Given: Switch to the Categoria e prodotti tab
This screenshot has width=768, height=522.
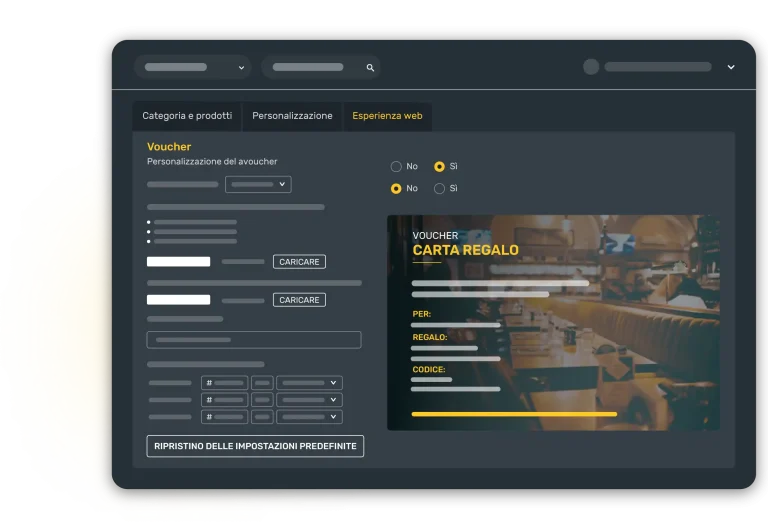Looking at the screenshot, I should point(187,116).
